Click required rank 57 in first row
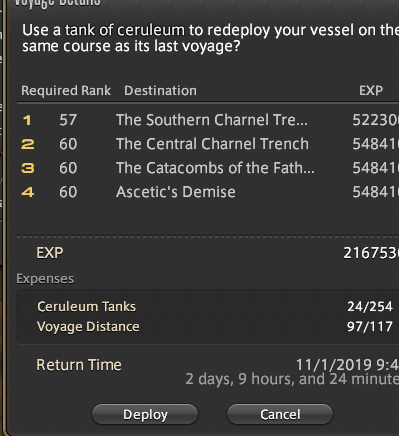Screen dimensions: 399x436 point(68,120)
